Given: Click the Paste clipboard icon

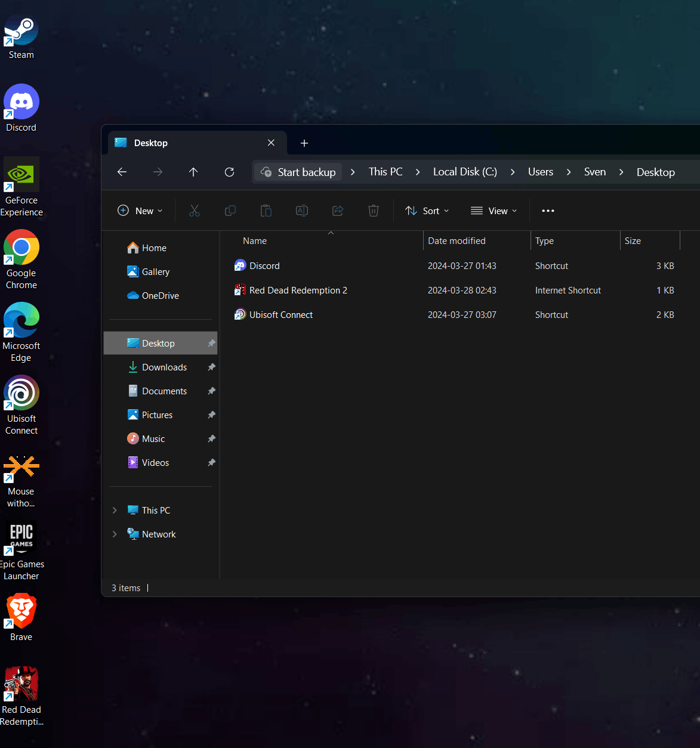Looking at the screenshot, I should tap(266, 211).
